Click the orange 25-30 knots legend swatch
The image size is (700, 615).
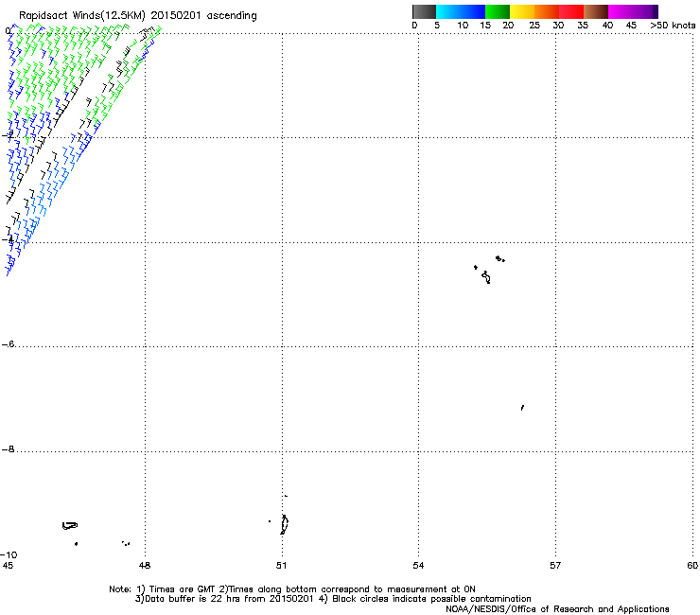(x=547, y=11)
